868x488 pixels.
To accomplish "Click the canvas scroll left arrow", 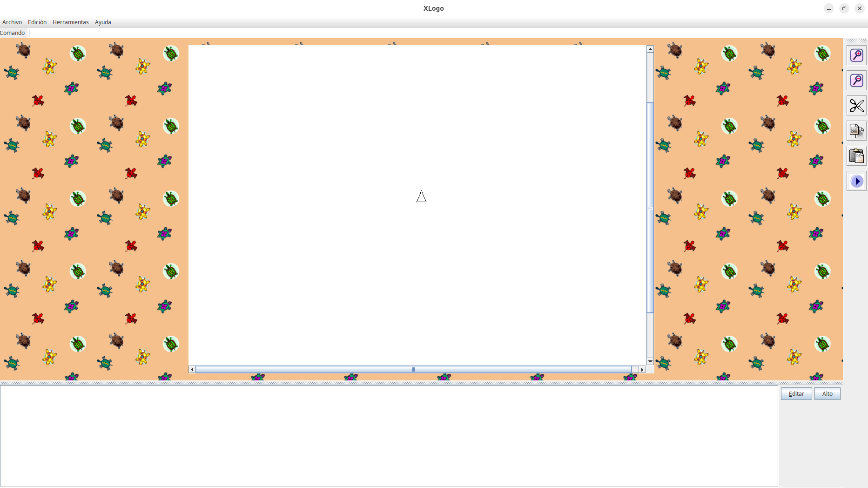I will pos(192,370).
